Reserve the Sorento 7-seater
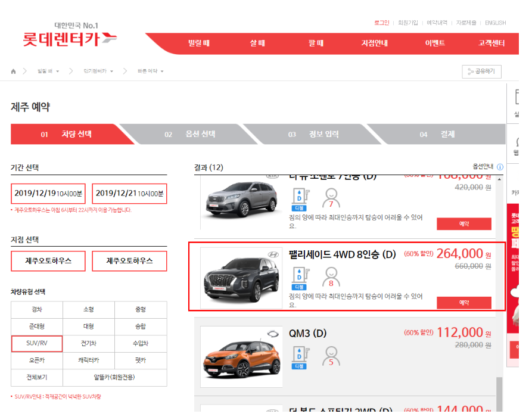The width and height of the screenshot is (529, 420). [464, 223]
